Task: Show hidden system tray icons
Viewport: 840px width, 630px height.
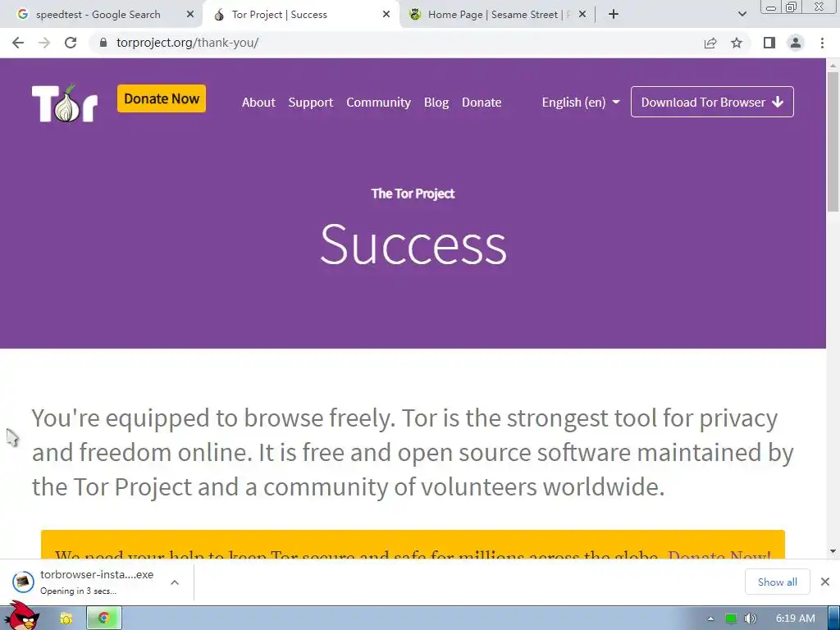Action: tap(710, 619)
